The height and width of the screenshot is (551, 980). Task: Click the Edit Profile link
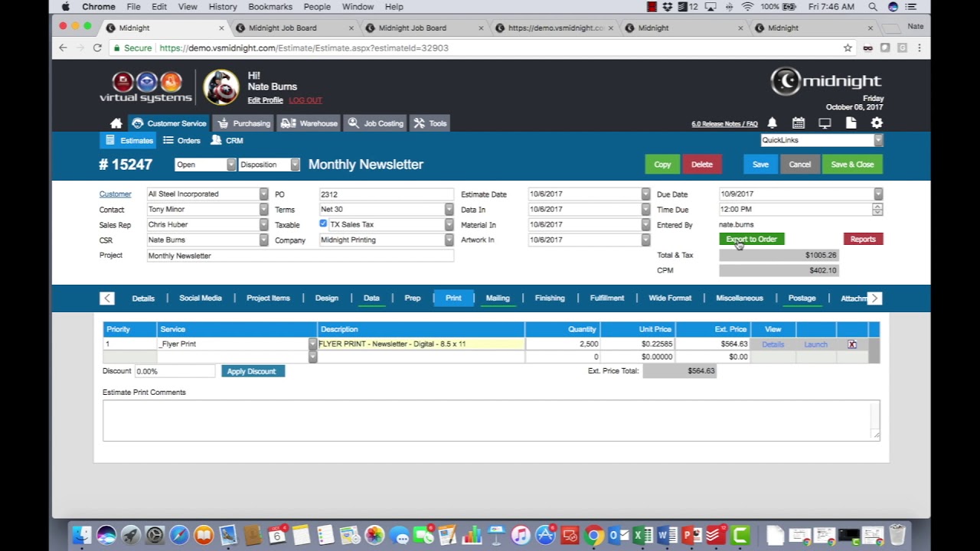[265, 100]
